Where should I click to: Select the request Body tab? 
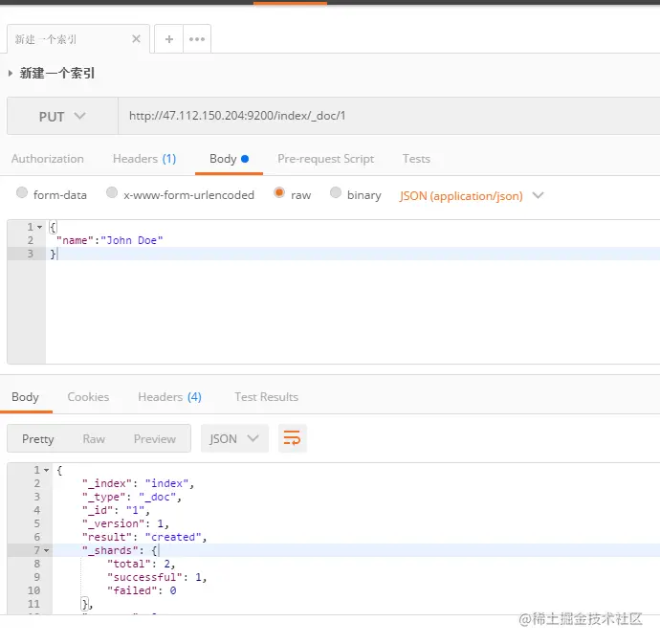(x=229, y=159)
